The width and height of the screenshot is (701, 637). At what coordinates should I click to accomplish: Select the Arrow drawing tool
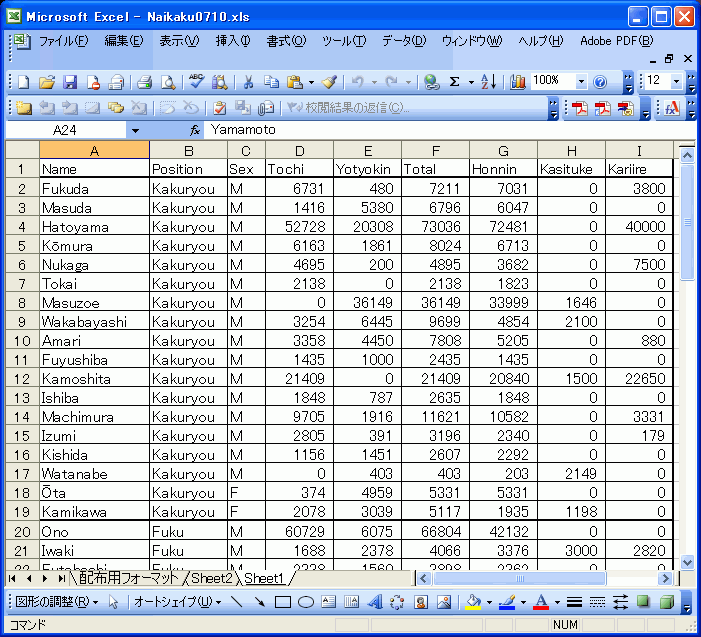click(x=260, y=602)
